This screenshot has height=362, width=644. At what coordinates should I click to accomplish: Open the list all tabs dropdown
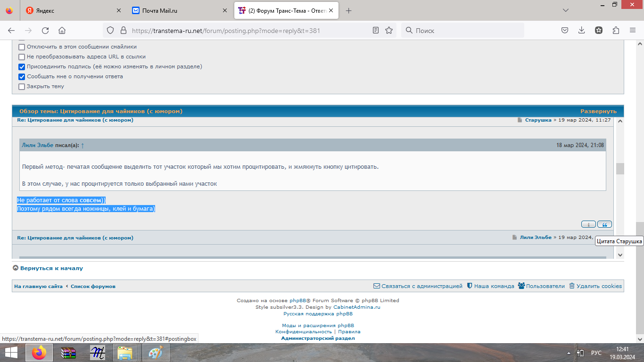[x=566, y=10]
